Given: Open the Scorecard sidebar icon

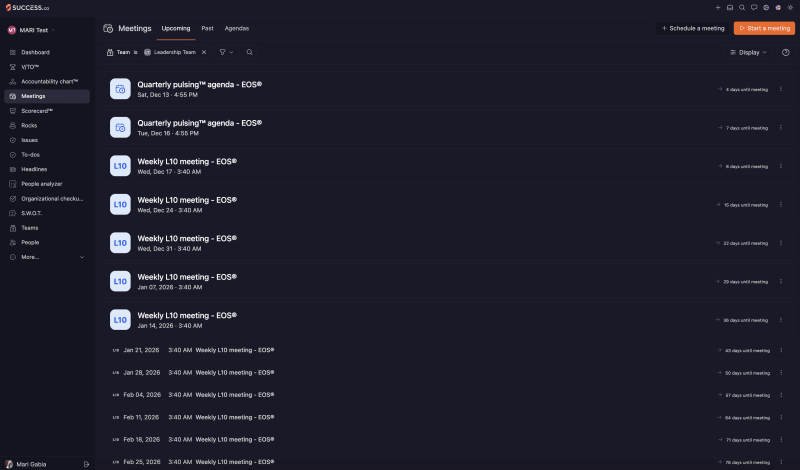Looking at the screenshot, I should point(13,111).
